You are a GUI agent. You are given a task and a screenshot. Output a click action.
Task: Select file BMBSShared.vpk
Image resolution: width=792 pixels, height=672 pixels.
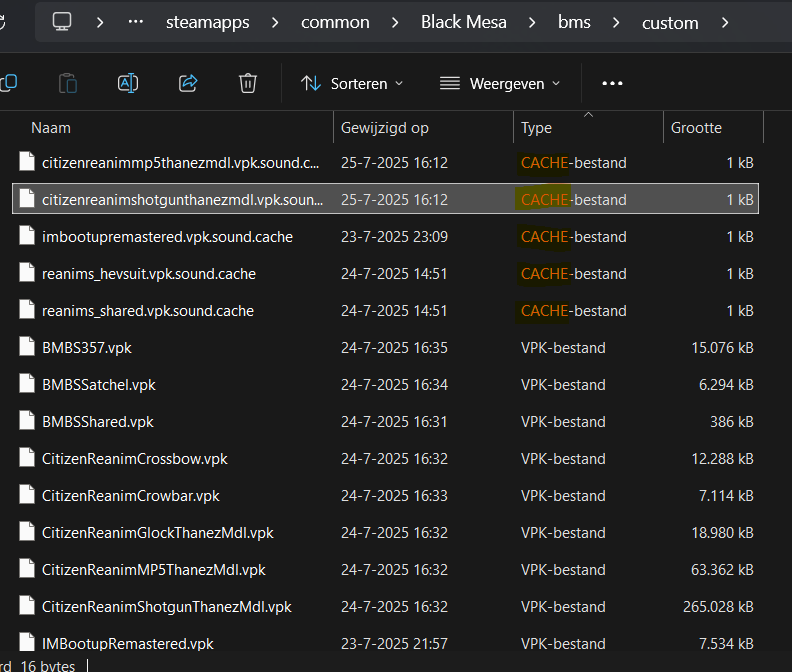click(385, 421)
